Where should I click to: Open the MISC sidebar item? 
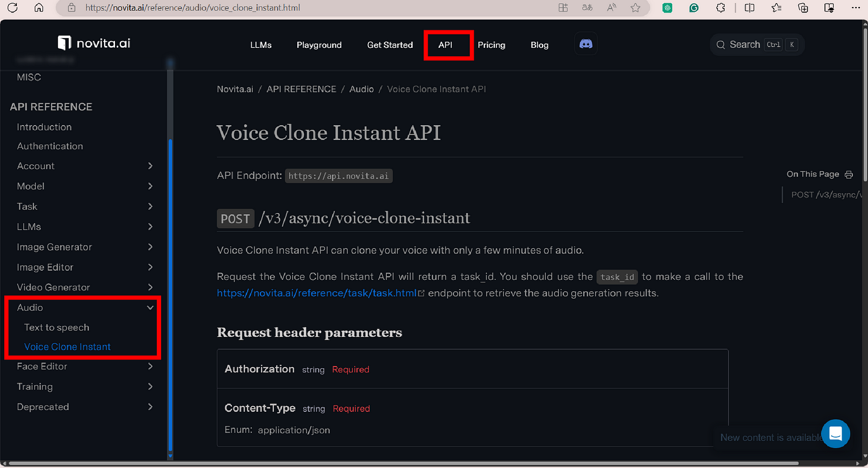(29, 77)
